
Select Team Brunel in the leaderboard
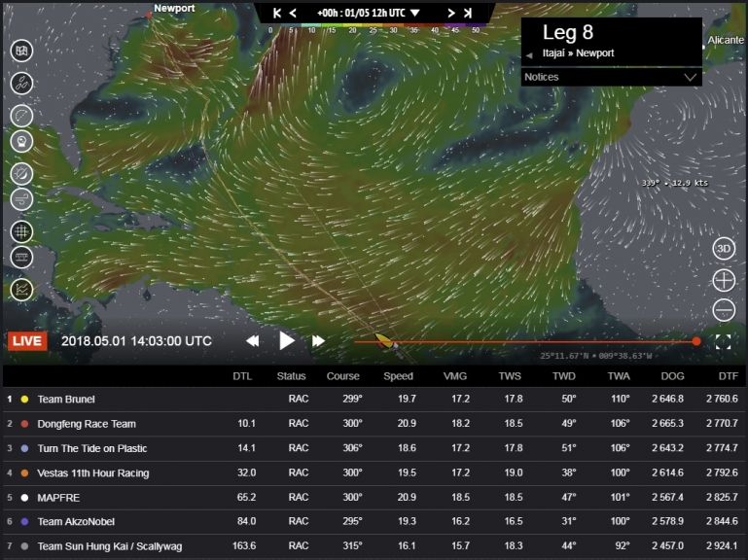tap(374, 400)
